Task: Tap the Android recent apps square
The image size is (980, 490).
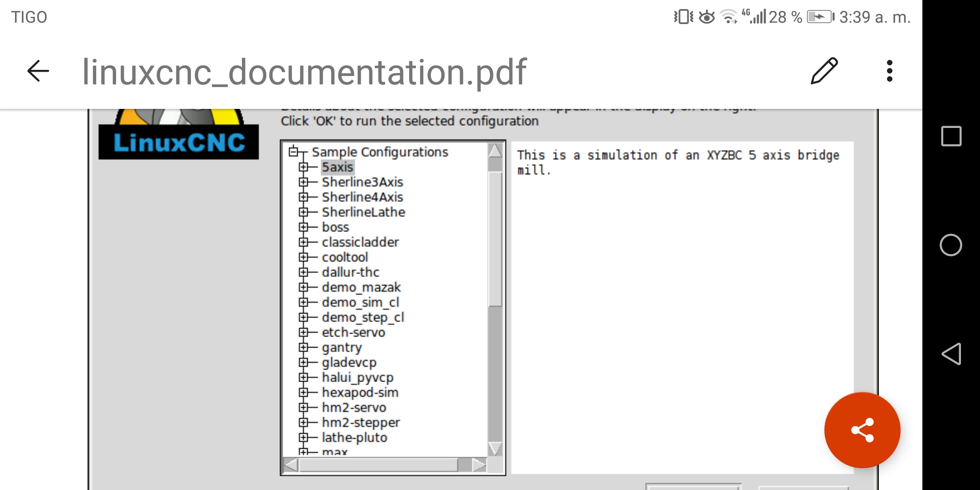Action: [x=951, y=136]
